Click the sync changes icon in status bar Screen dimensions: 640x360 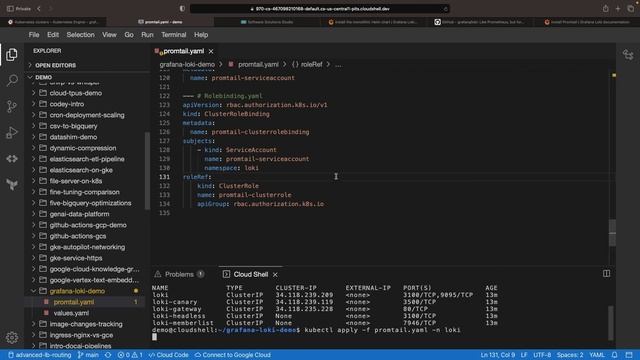[x=108, y=355]
